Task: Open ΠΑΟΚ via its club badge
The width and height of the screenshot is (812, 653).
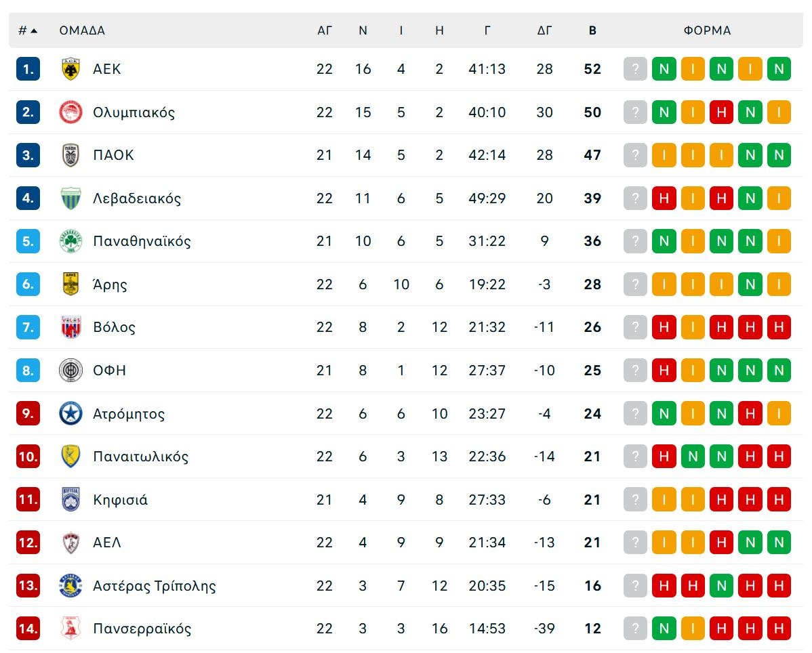Action: 70,155
